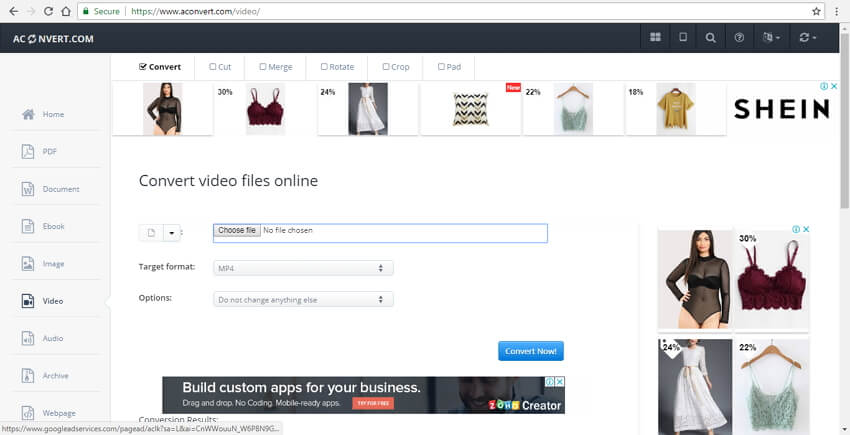Open the right sidebar white dress ad

point(694,387)
